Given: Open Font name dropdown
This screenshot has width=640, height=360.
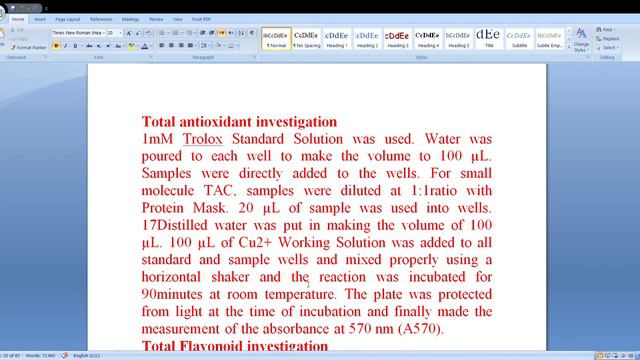Looking at the screenshot, I should (x=104, y=33).
